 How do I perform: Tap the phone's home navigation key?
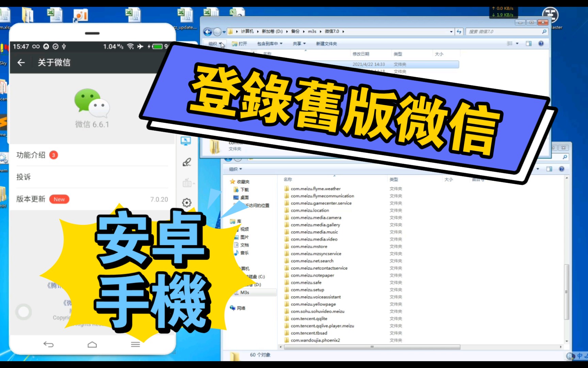[x=92, y=344]
